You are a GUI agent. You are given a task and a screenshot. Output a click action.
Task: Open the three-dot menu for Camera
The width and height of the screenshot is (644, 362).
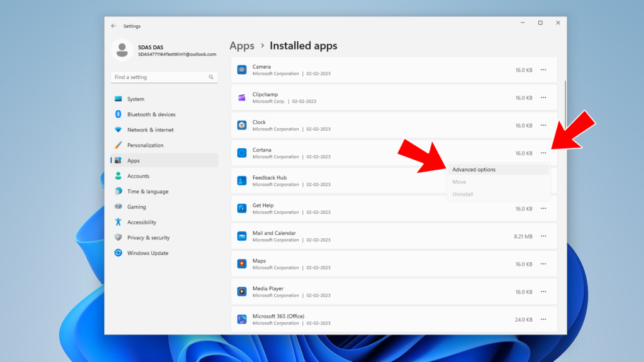(x=543, y=70)
